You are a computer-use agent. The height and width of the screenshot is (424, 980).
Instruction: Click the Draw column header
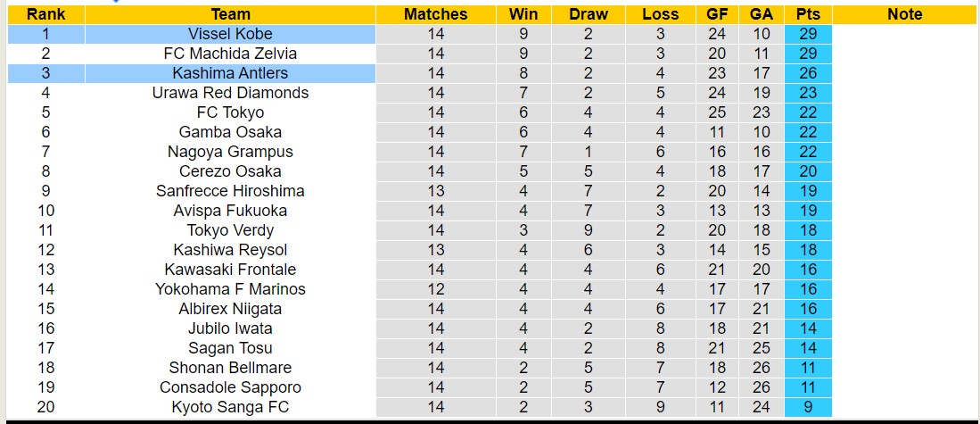tap(589, 14)
